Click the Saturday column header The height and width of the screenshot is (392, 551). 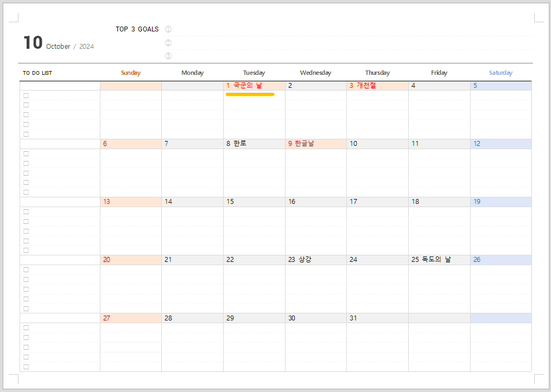(x=501, y=73)
